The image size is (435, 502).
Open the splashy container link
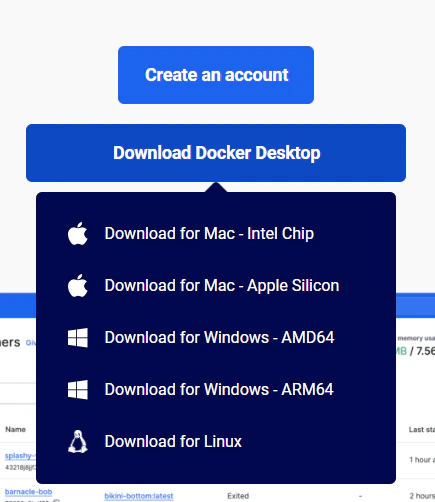(x=20, y=456)
